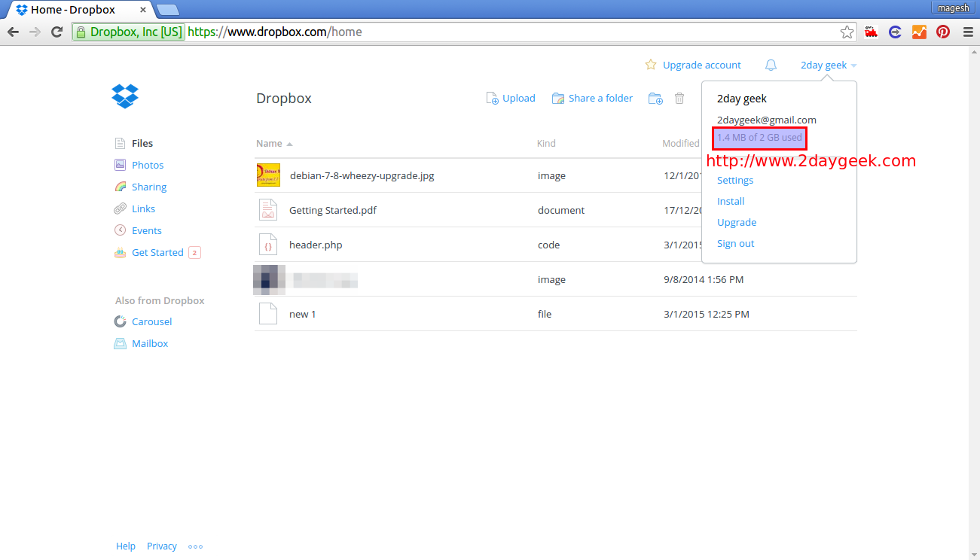Click the Getting Started.pdf file icon
Screen dimensions: 980x560
[x=268, y=210]
